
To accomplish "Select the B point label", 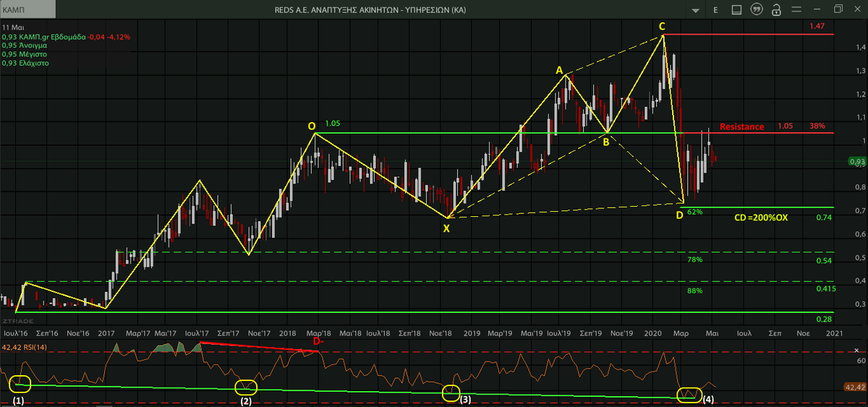I will point(606,142).
